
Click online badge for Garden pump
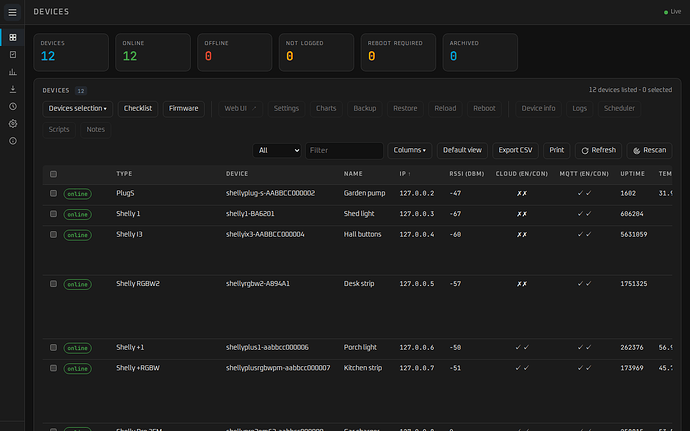tap(77, 194)
